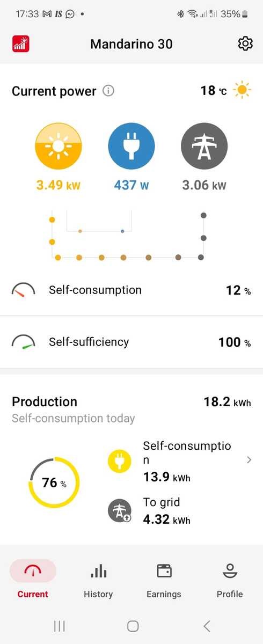Screen dimensions: 263x644
Task: Tap the yellow solar production icon
Action: click(x=58, y=146)
